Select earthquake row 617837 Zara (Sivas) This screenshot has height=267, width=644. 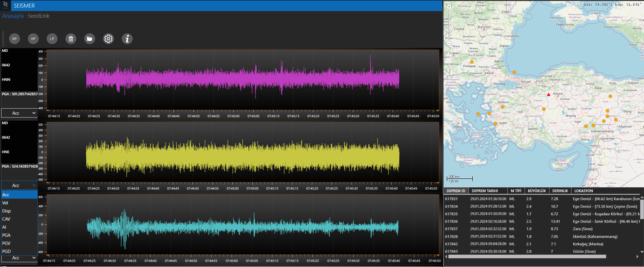(542, 229)
